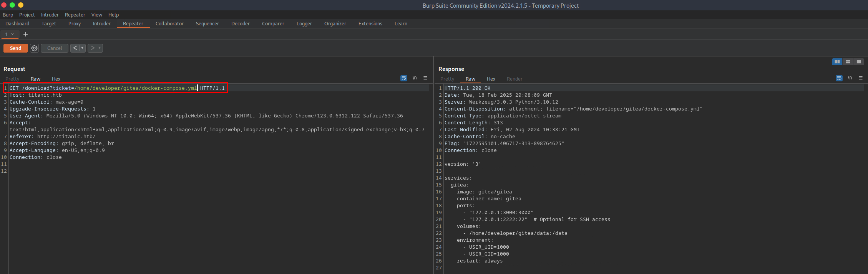This screenshot has width=868, height=274.
Task: Click the Cache-Control: max-age=0 request line
Action: pos(46,102)
